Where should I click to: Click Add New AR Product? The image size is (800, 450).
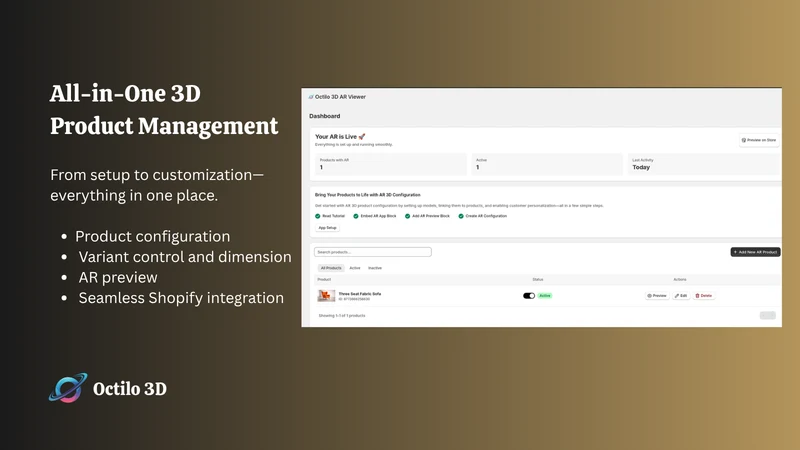pos(755,252)
